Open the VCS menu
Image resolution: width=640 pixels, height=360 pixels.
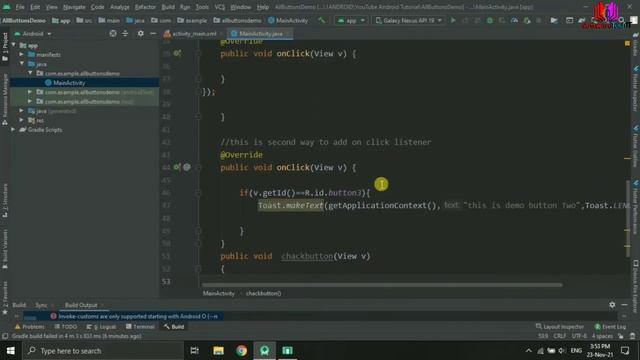(220, 7)
